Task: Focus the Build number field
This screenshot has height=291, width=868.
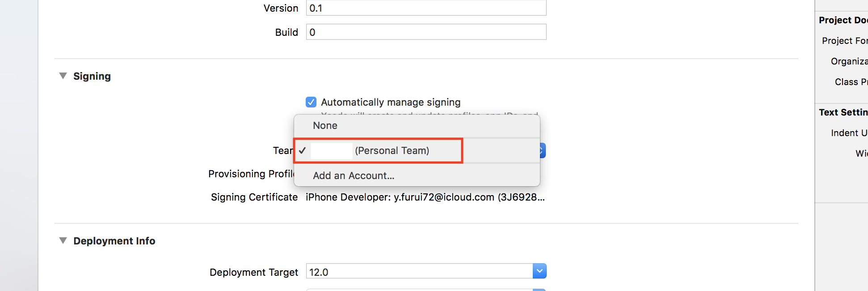Action: click(426, 32)
